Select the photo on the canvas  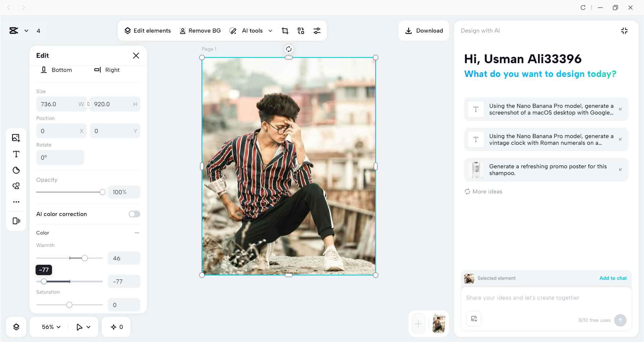point(289,166)
